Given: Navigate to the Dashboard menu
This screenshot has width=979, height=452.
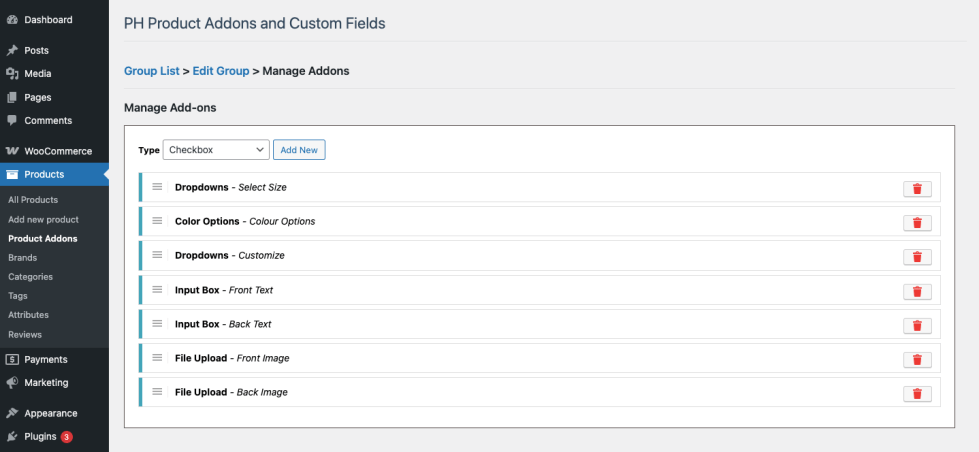Looking at the screenshot, I should pos(48,20).
